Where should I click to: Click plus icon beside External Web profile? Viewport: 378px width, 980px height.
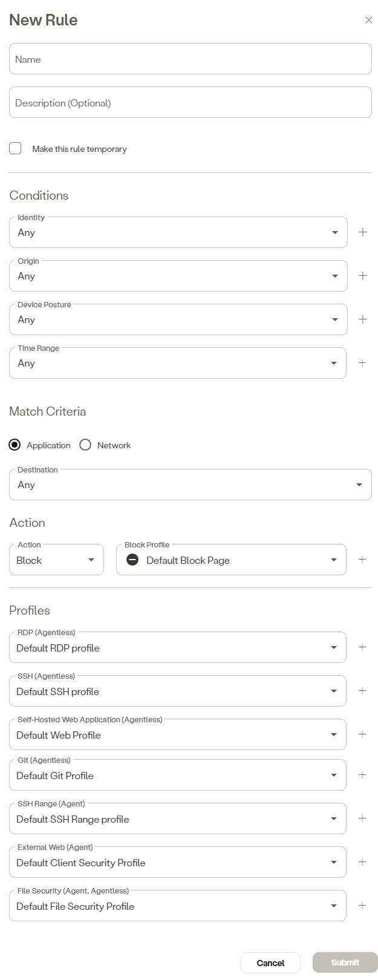coord(362,862)
